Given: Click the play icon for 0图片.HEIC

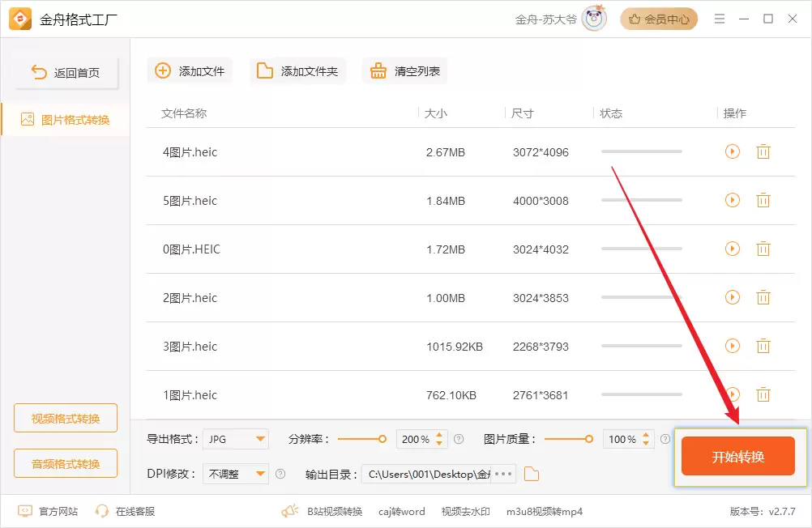Looking at the screenshot, I should click(733, 249).
